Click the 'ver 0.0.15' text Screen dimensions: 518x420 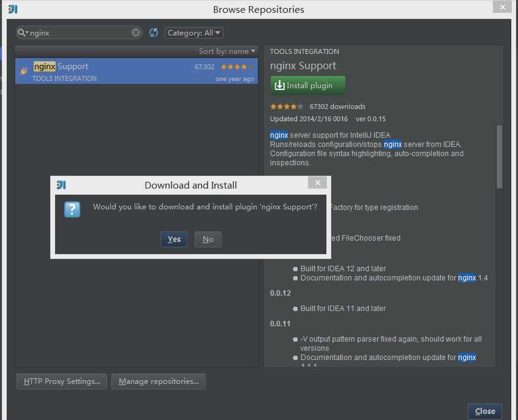tap(370, 119)
